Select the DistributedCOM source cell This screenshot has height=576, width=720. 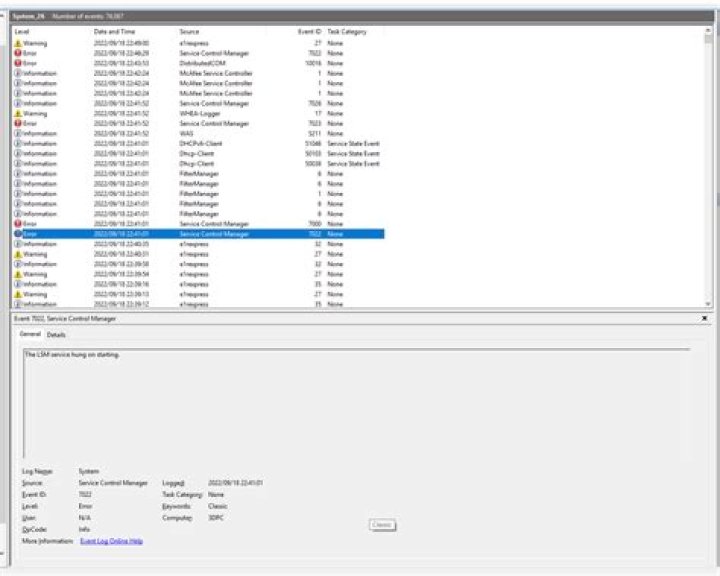202,63
